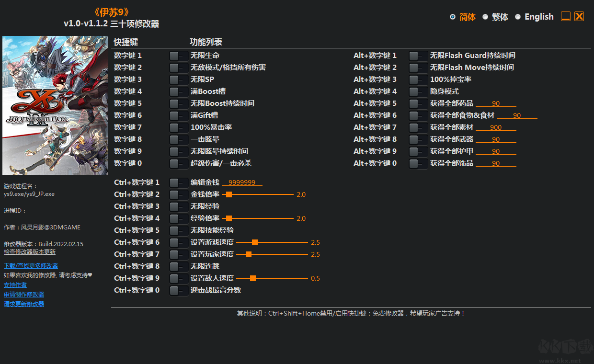The width and height of the screenshot is (594, 364).
Task: Click 获得全部药品 quantity field
Action: tap(496, 103)
